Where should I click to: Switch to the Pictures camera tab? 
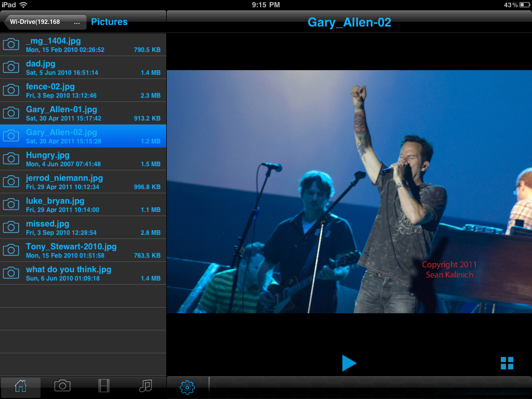62,386
